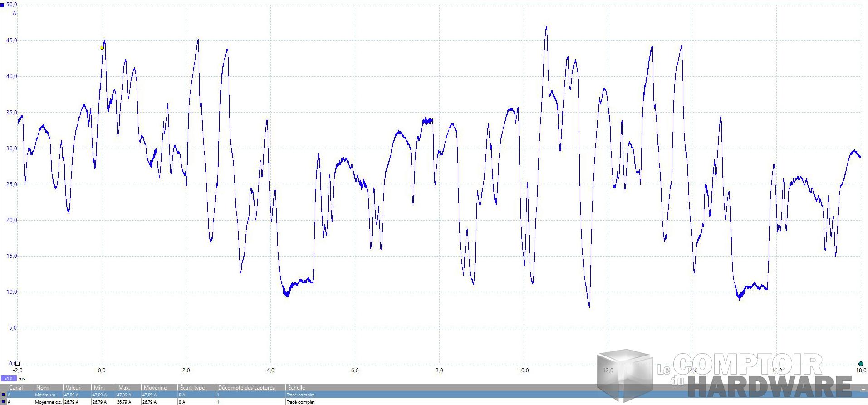Click the yellow diamond trigger marker

point(102,48)
